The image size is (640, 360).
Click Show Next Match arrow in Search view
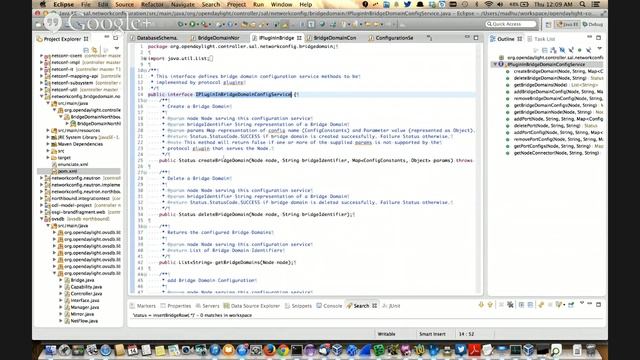481,304
